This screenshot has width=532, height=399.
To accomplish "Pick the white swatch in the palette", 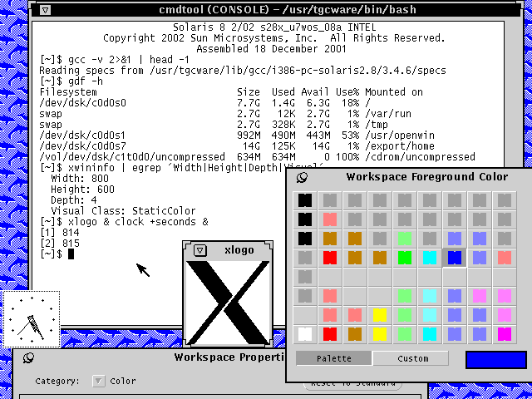I will tap(305, 334).
